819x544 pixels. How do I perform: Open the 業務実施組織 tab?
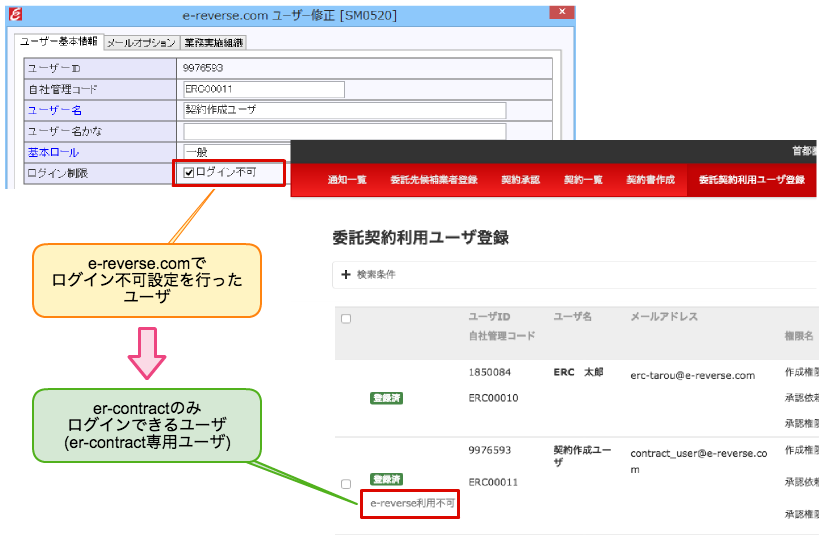213,43
